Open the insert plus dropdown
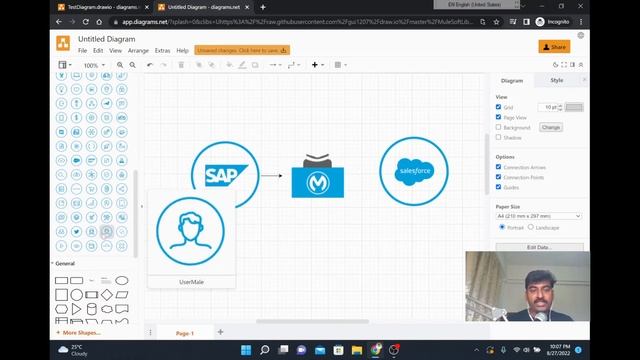The image size is (640, 360). 318,65
